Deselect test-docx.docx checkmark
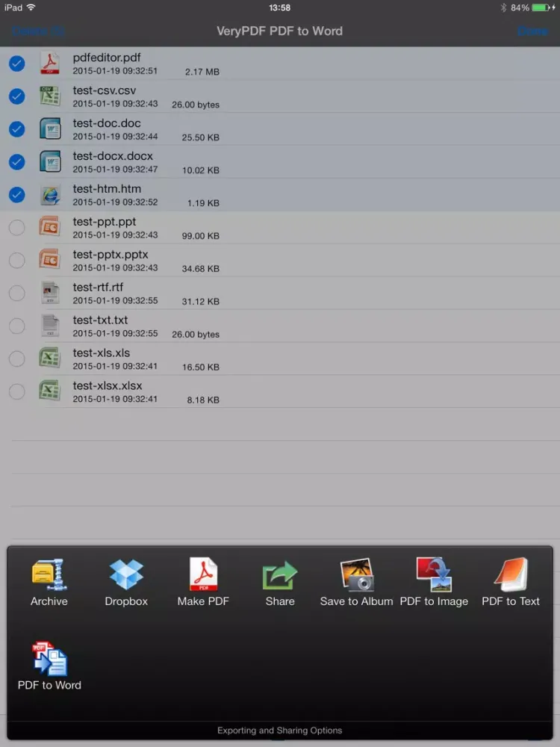This screenshot has width=560, height=747. pyautogui.click(x=16, y=162)
